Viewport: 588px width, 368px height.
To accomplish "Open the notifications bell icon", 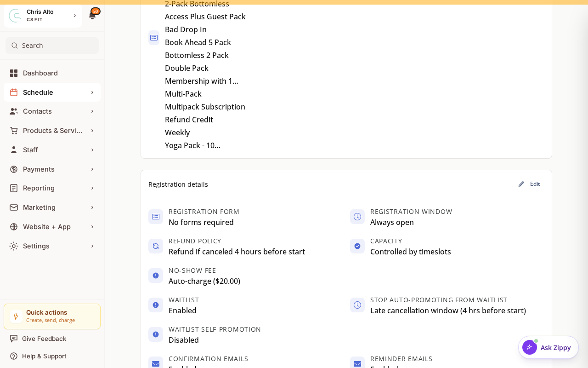I will [92, 16].
